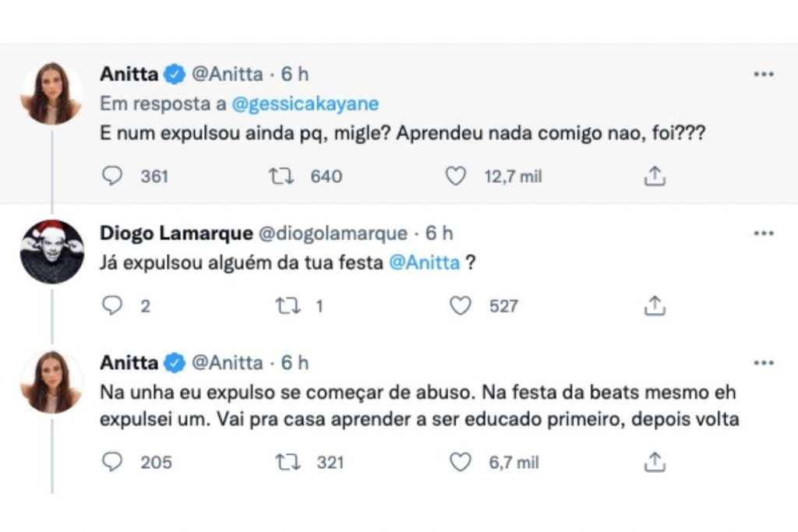
Task: Like the tweet with 6,7 mil likes
Action: click(461, 462)
